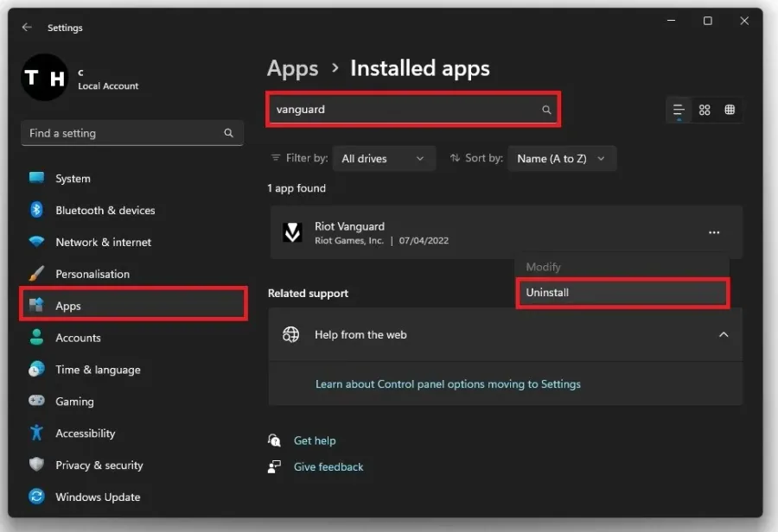Screen dimensions: 778x532
Task: Click the Find a setting search field
Action: click(x=132, y=133)
